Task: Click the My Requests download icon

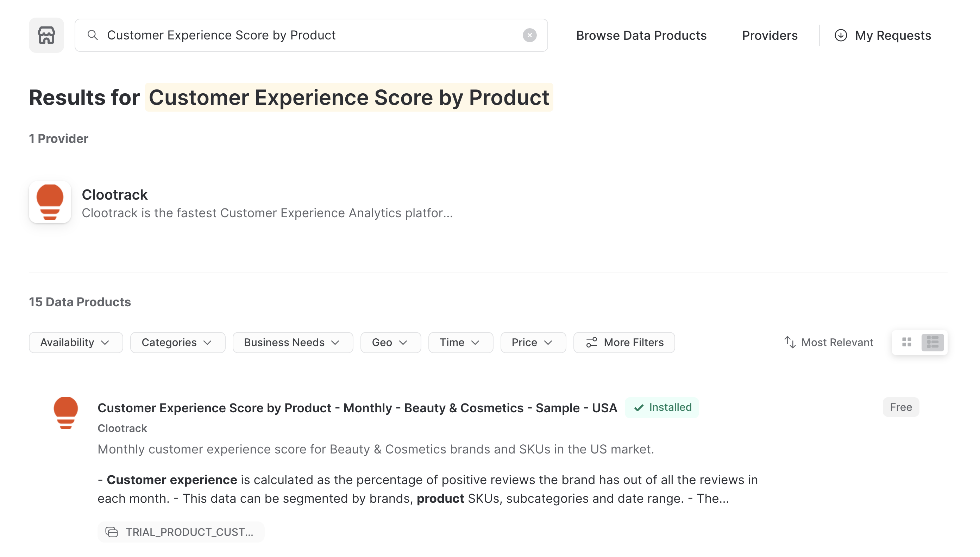Action: 841,35
